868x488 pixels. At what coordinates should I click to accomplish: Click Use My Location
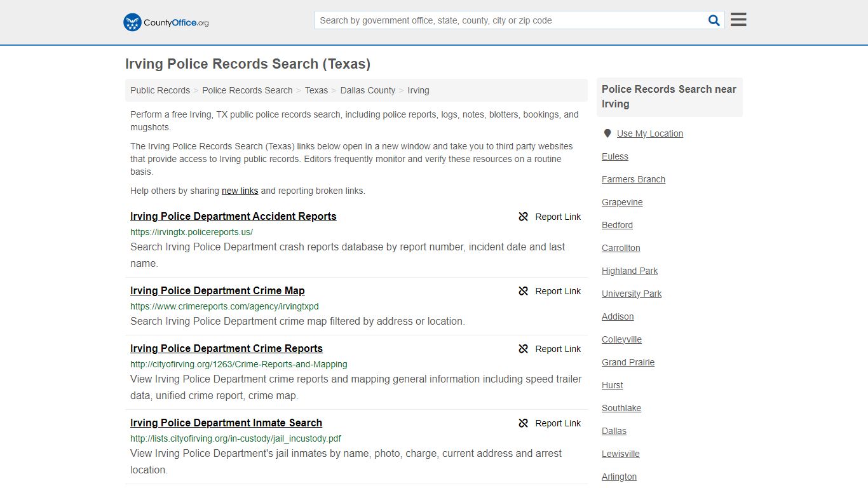coord(650,133)
